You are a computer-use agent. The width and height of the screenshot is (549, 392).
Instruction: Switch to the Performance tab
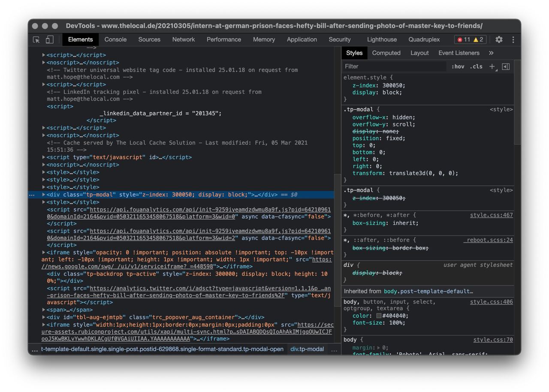[x=224, y=39]
